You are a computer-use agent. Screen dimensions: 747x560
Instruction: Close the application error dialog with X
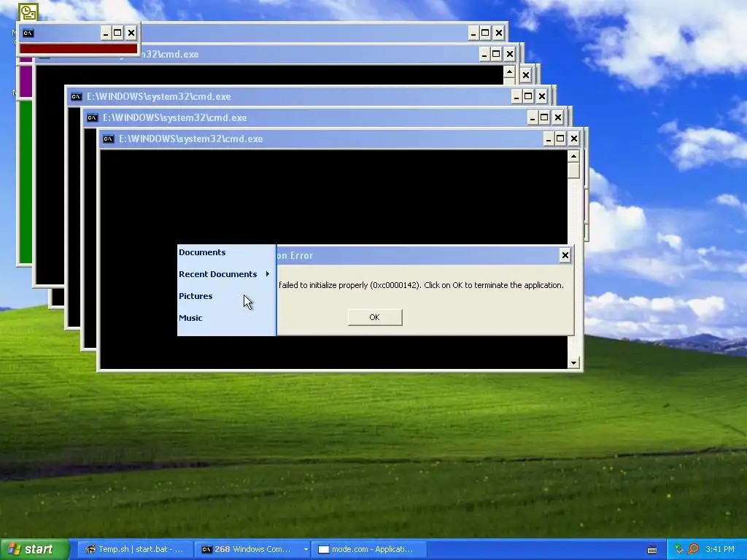[x=565, y=255]
